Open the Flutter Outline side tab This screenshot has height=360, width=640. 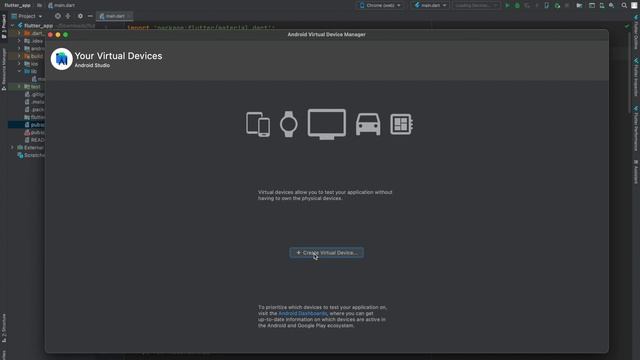(x=636, y=32)
